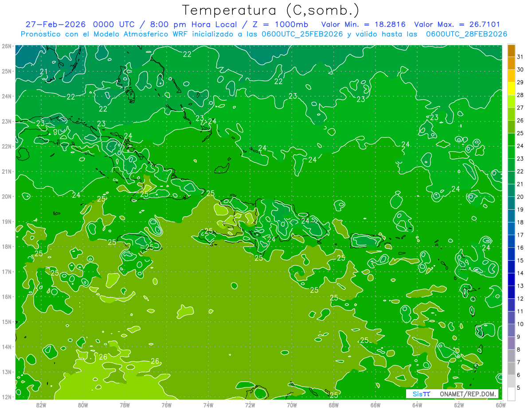Click the 70W longitude axis label
The height and width of the screenshot is (411, 532).
coord(292,404)
